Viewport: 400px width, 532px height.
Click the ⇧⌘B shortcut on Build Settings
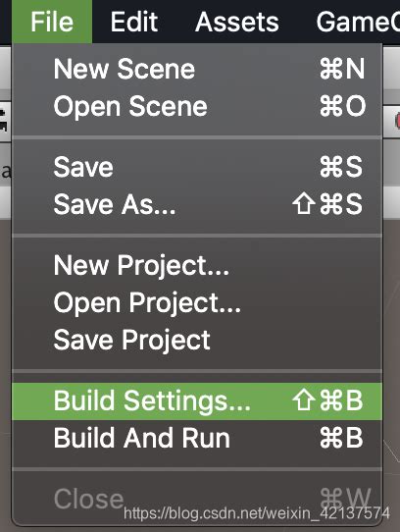pos(327,400)
